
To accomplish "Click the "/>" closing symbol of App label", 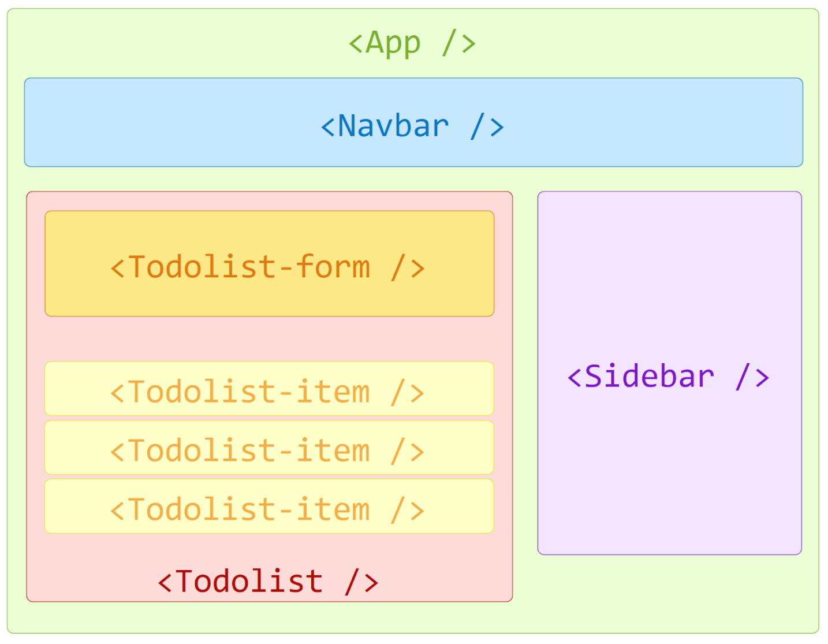I will point(459,43).
